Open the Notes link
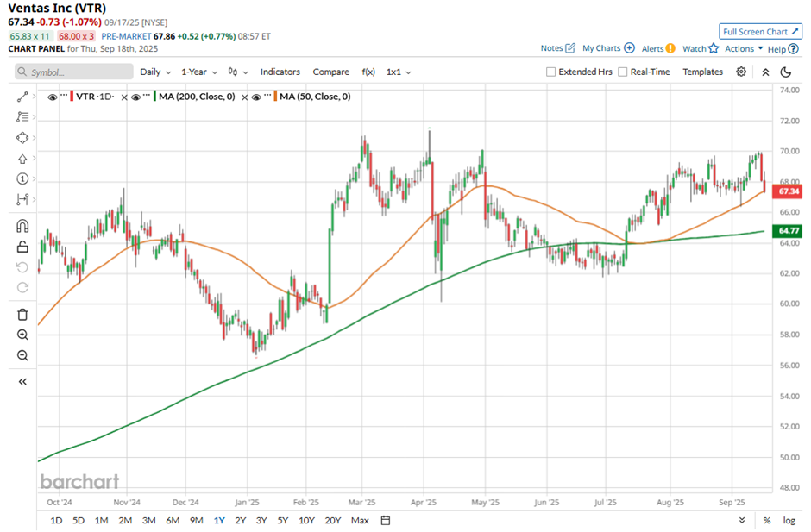This screenshot has width=811, height=532. (557, 48)
